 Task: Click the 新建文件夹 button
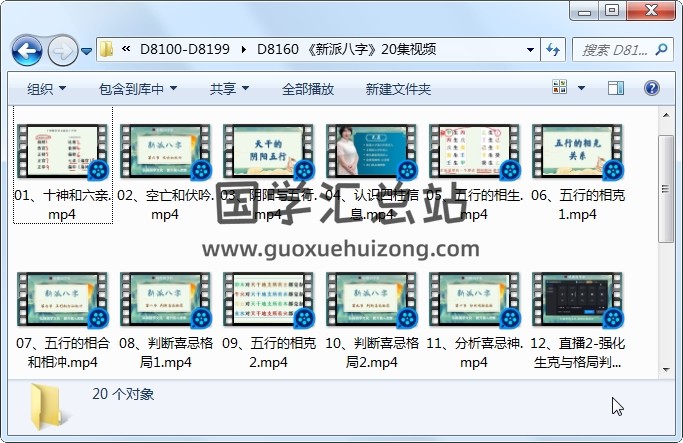tap(398, 89)
